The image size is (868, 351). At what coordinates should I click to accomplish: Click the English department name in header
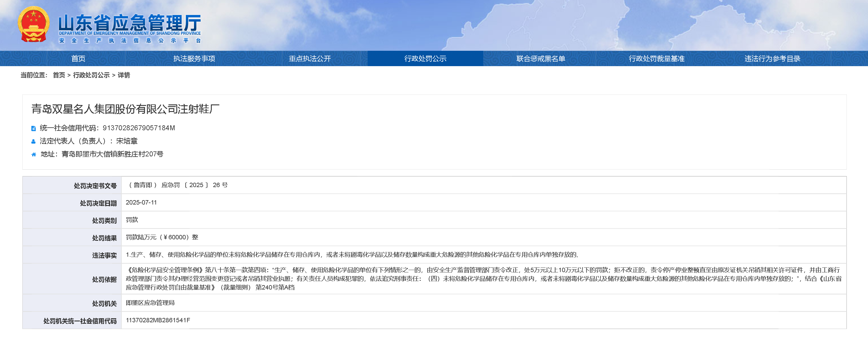[x=130, y=33]
